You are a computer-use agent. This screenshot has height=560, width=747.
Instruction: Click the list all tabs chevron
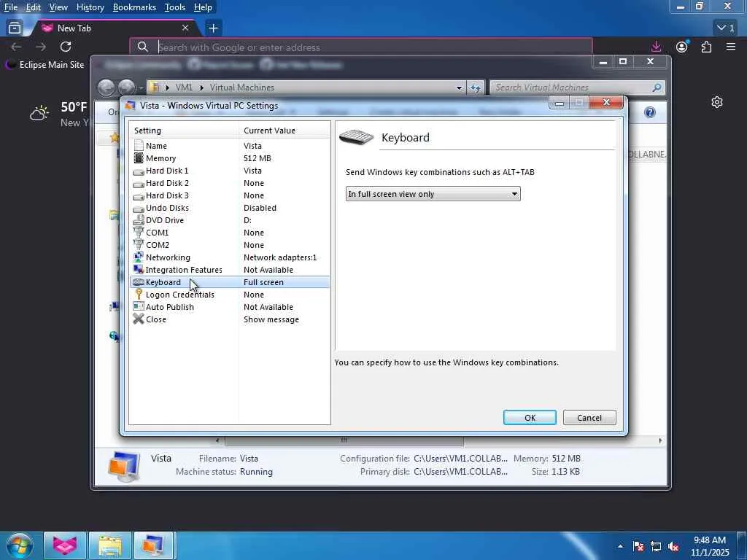tap(726, 28)
